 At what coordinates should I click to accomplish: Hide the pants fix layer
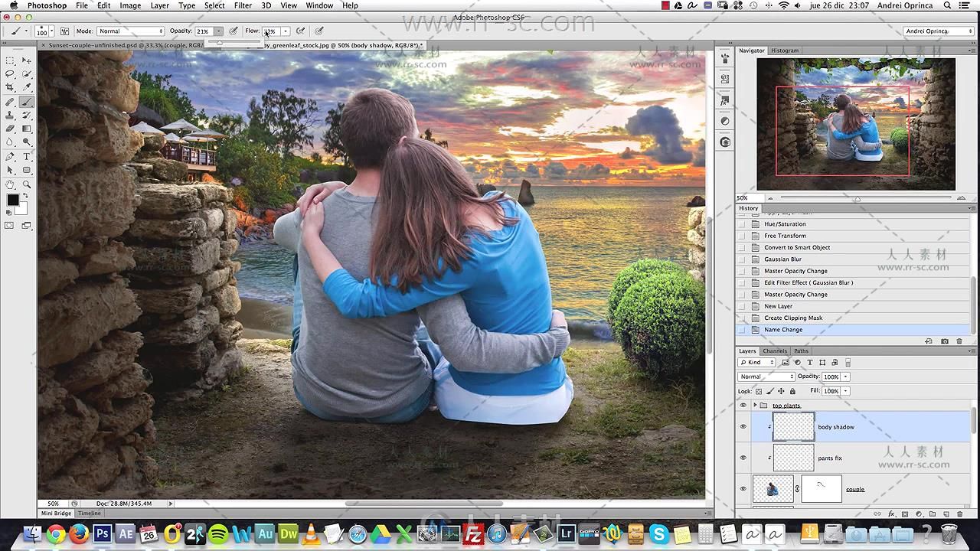[743, 458]
